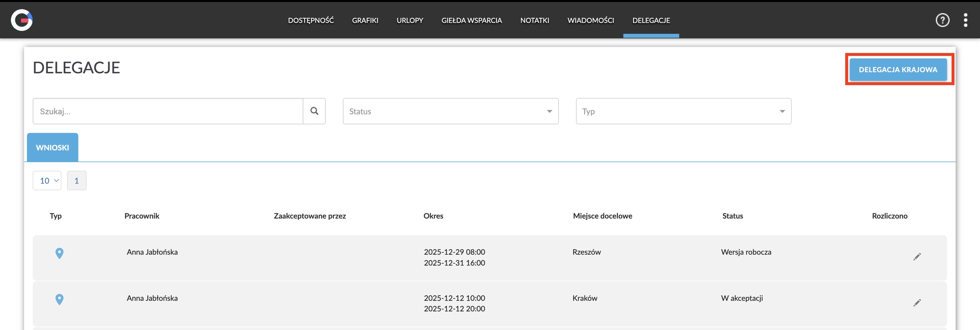
Task: Switch to the Wnioski tab
Action: tap(52, 148)
